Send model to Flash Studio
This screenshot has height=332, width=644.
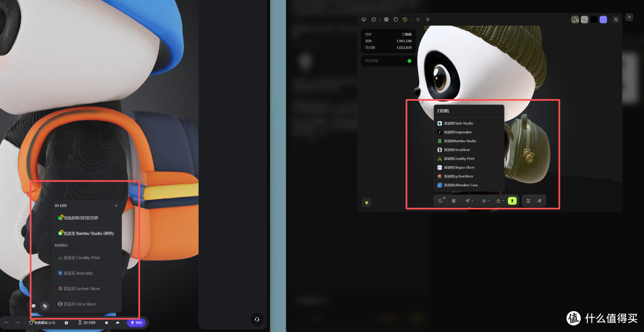click(x=469, y=124)
